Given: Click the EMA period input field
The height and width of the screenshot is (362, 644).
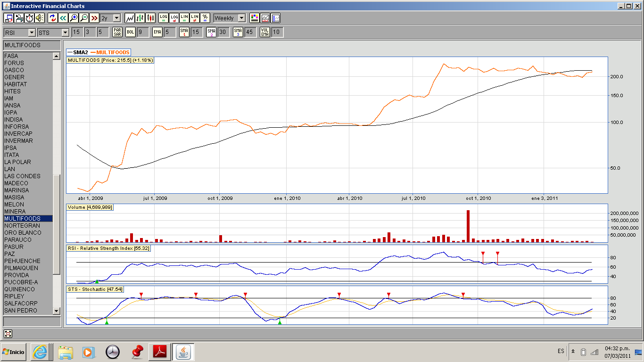Looking at the screenshot, I should [x=169, y=32].
